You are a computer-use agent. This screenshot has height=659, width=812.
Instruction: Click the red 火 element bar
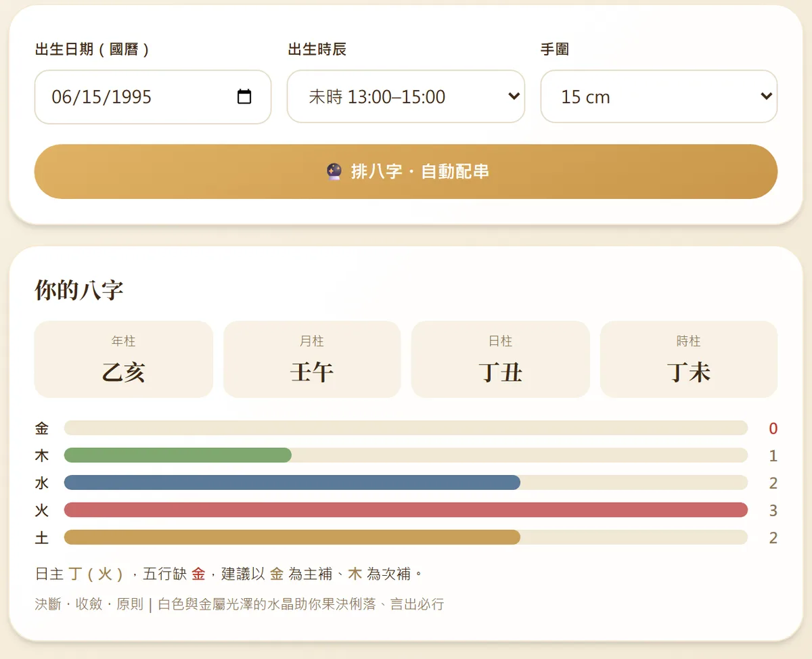tap(406, 509)
